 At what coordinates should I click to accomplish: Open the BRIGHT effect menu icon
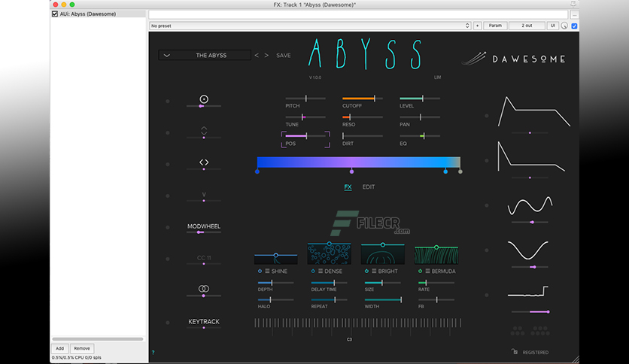tap(374, 271)
